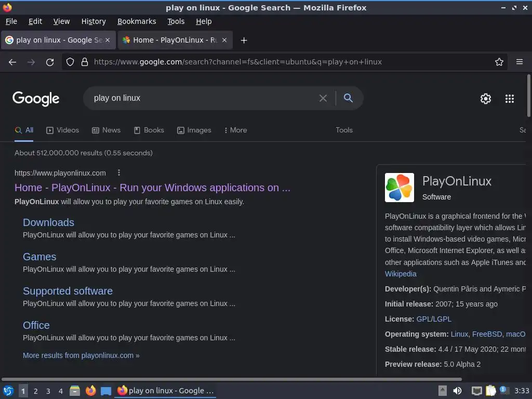Open Firefox hamburger application menu
This screenshot has height=399, width=532.
[520, 62]
